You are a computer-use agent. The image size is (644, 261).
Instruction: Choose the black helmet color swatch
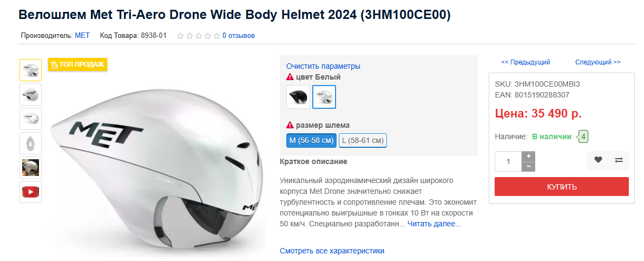[298, 97]
